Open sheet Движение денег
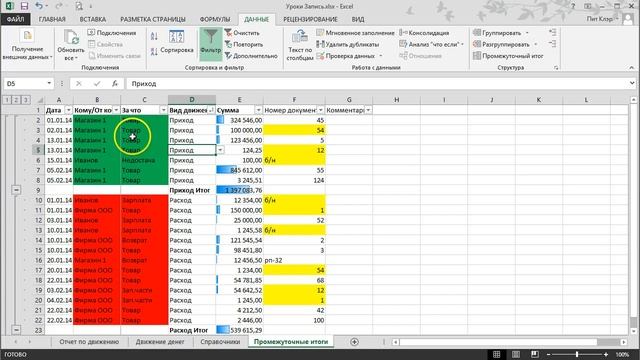Screen dimensions: 640x360 (x=160, y=342)
